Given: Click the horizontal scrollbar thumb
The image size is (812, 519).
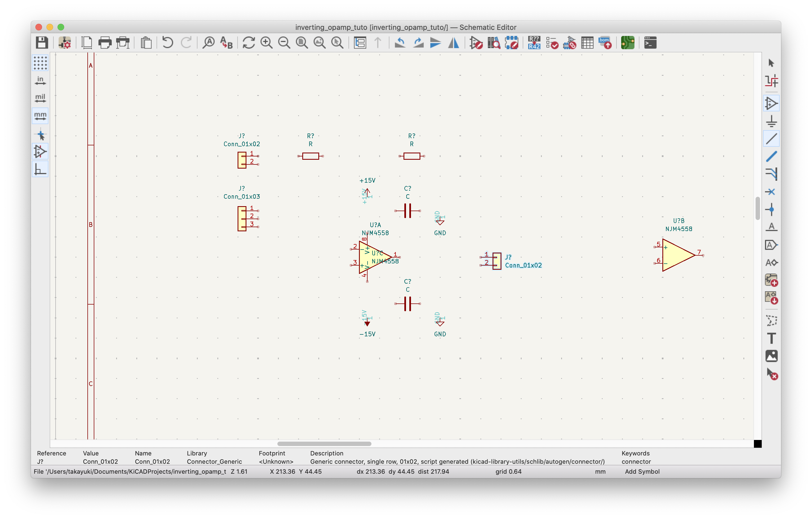Looking at the screenshot, I should coord(324,444).
